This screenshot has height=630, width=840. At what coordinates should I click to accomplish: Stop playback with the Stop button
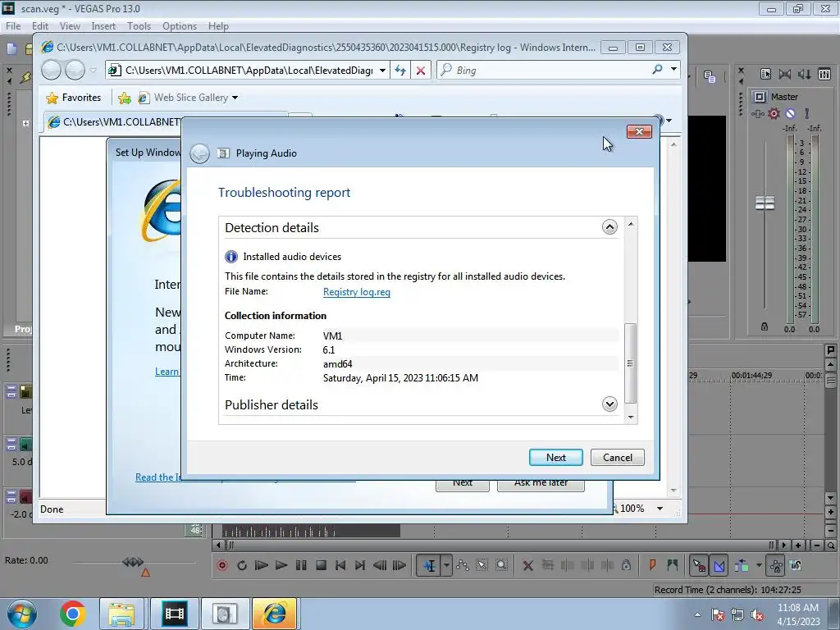(321, 565)
